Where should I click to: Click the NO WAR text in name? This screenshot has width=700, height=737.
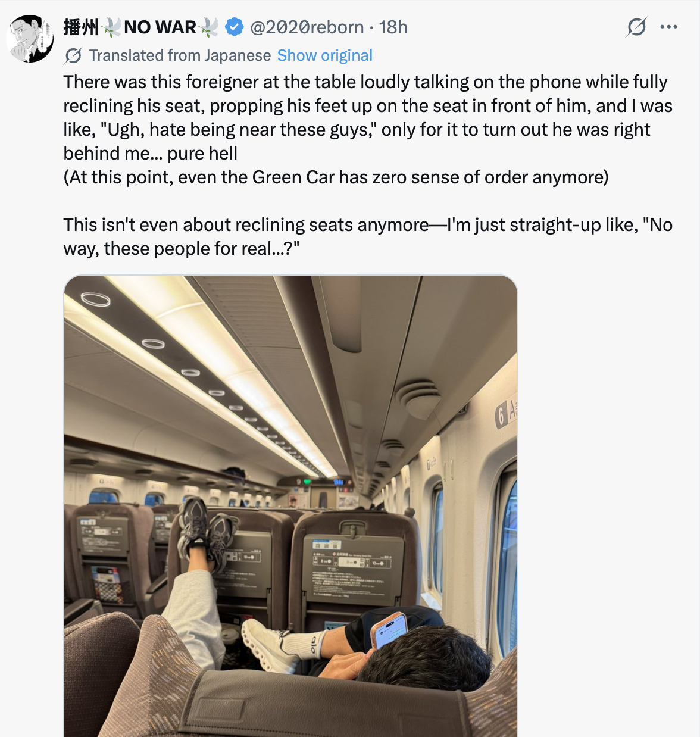click(160, 27)
